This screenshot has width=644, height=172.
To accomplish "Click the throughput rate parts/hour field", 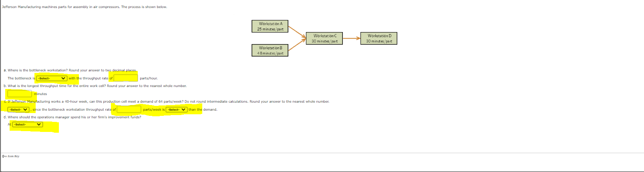I will [x=126, y=78].
